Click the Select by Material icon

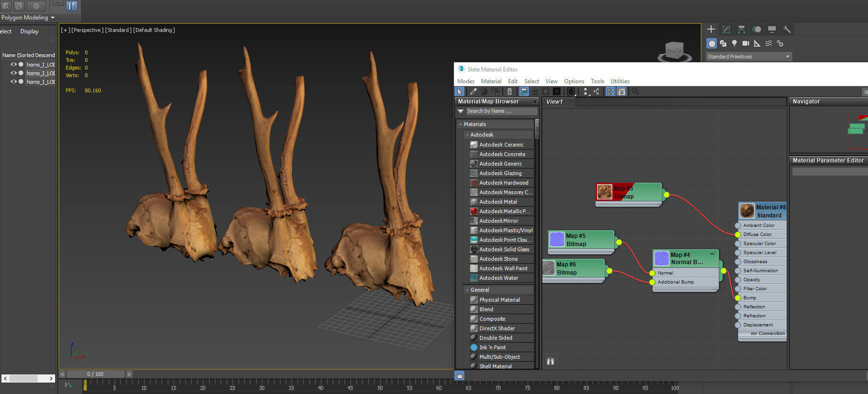coord(635,91)
